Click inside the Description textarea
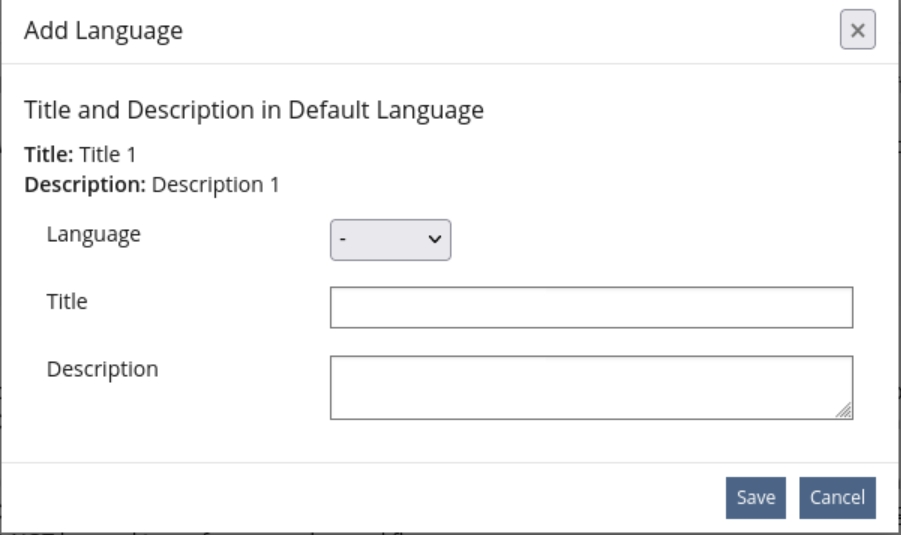Viewport: 901px width, 535px height. pos(591,387)
